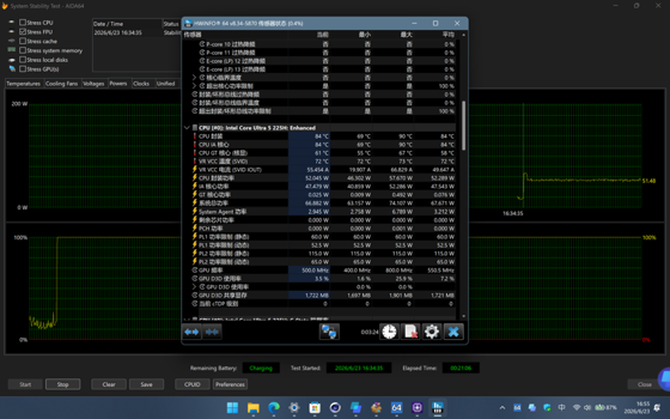Click Save button
Image resolution: width=670 pixels, height=419 pixels.
point(147,384)
